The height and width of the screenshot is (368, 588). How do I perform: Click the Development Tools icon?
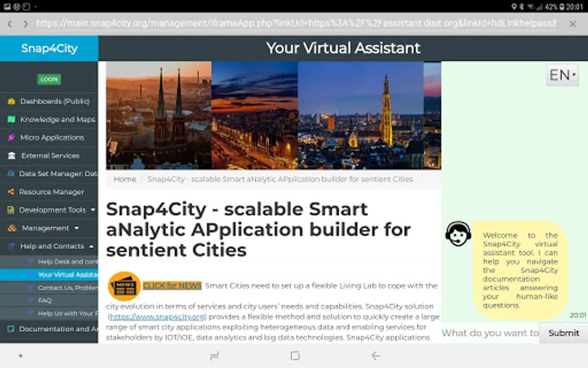(11, 210)
